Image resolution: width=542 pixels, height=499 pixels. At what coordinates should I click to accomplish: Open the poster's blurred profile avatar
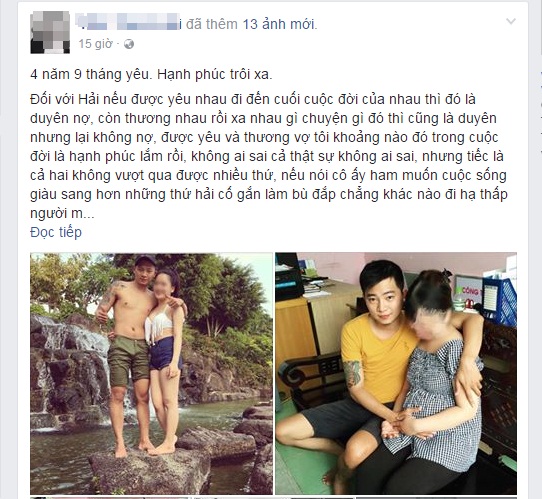pyautogui.click(x=50, y=32)
